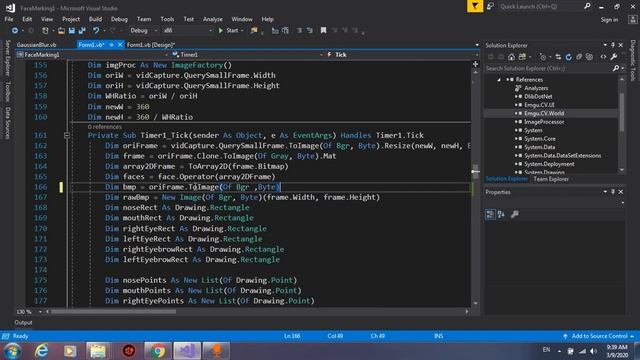Image resolution: width=640 pixels, height=360 pixels.
Task: Save the current file with the Save icon
Action: (x=72, y=31)
